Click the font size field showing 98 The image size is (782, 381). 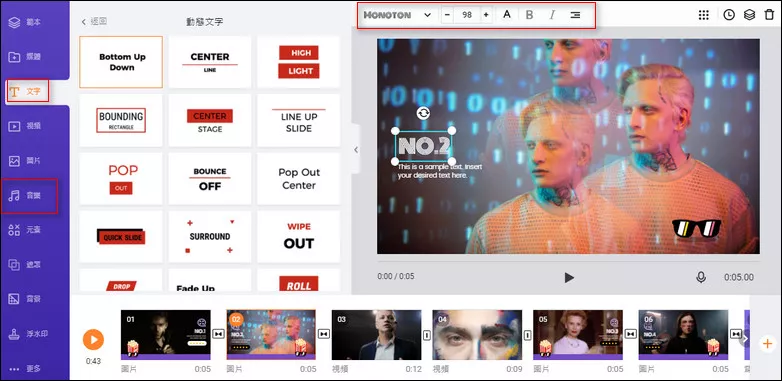pos(467,15)
